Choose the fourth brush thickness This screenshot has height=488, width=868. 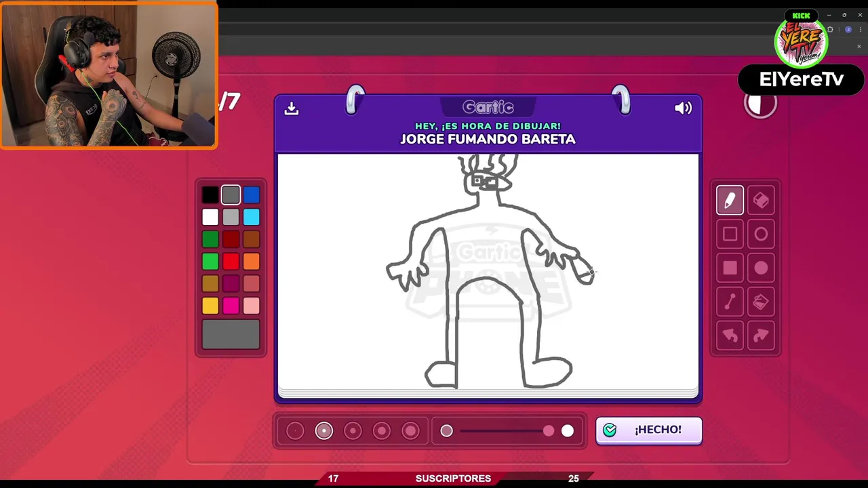(382, 431)
